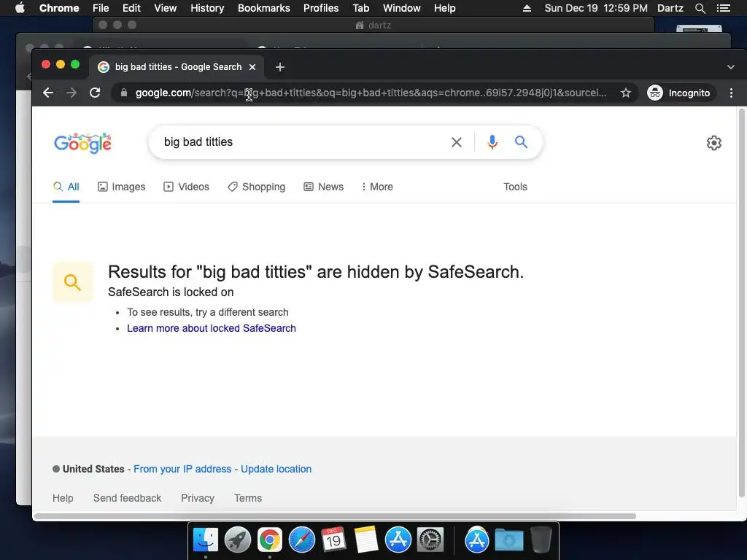Click the vertical scrollbar on the right
The width and height of the screenshot is (747, 560).
coord(741,303)
